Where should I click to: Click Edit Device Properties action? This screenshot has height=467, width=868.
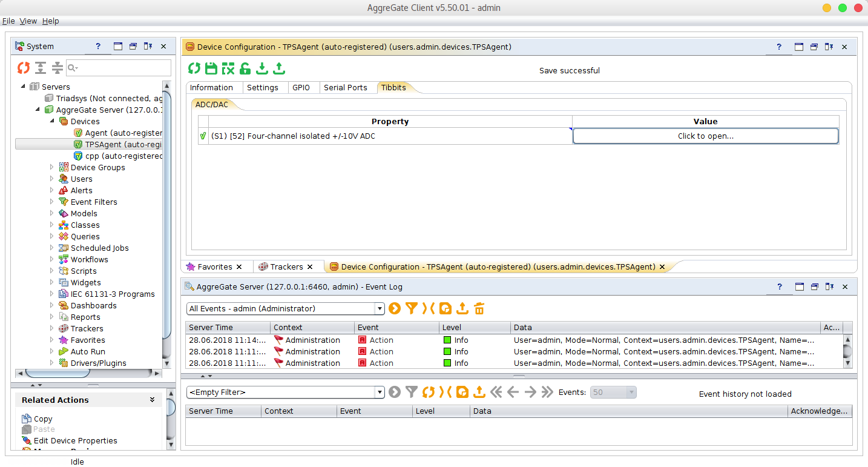(x=76, y=440)
